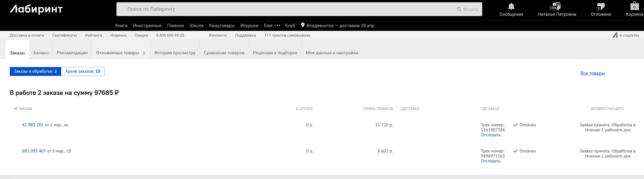The height and width of the screenshot is (179, 644).
Task: Open the Корзина shopping bag icon
Action: pos(634,6)
